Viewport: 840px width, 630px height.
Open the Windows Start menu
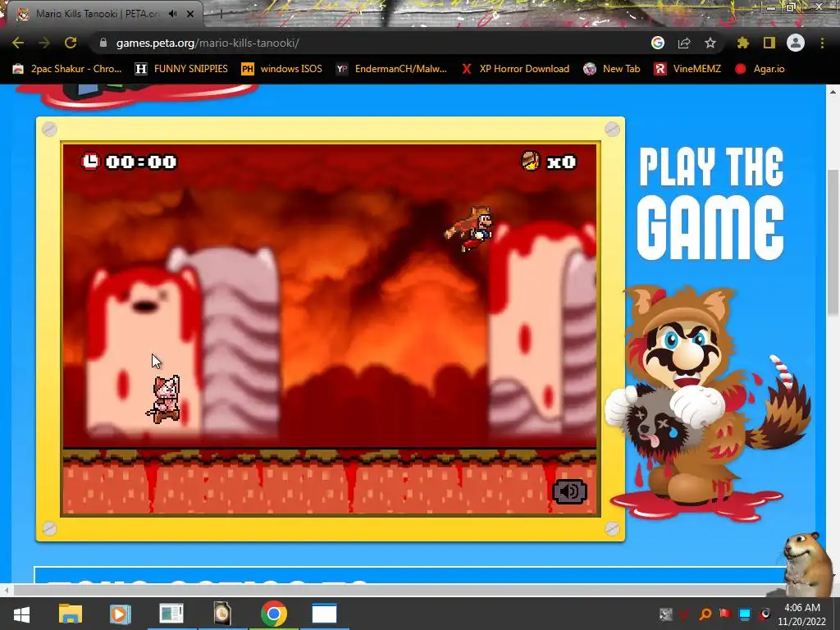pos(21,614)
